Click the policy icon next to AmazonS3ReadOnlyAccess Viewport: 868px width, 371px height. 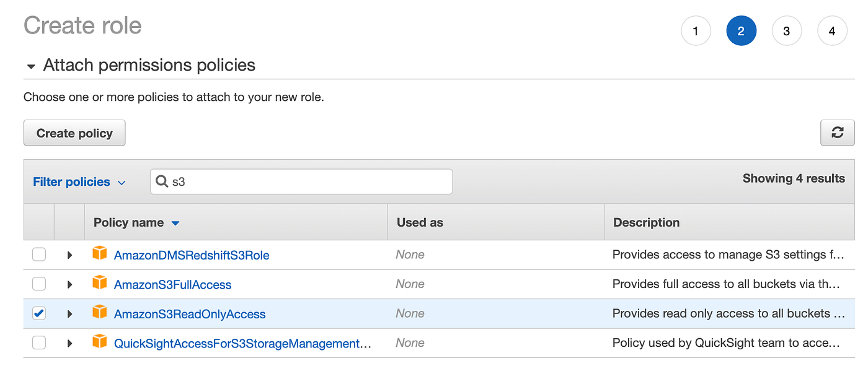tap(100, 313)
